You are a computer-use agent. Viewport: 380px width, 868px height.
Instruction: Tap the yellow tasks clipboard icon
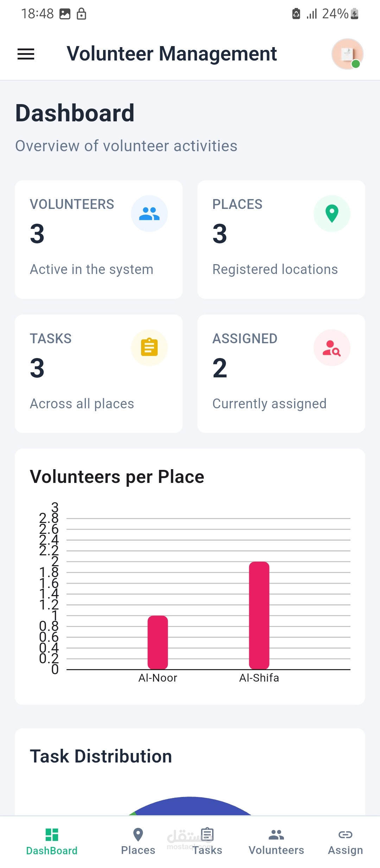[149, 347]
